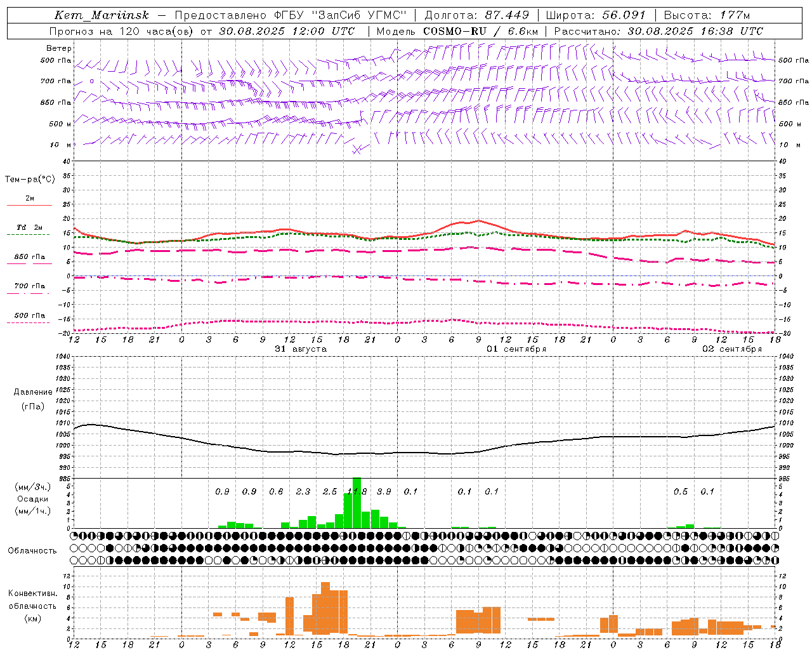
Task: Select the 'Широта: 56.091' latitude text
Action: (x=596, y=15)
